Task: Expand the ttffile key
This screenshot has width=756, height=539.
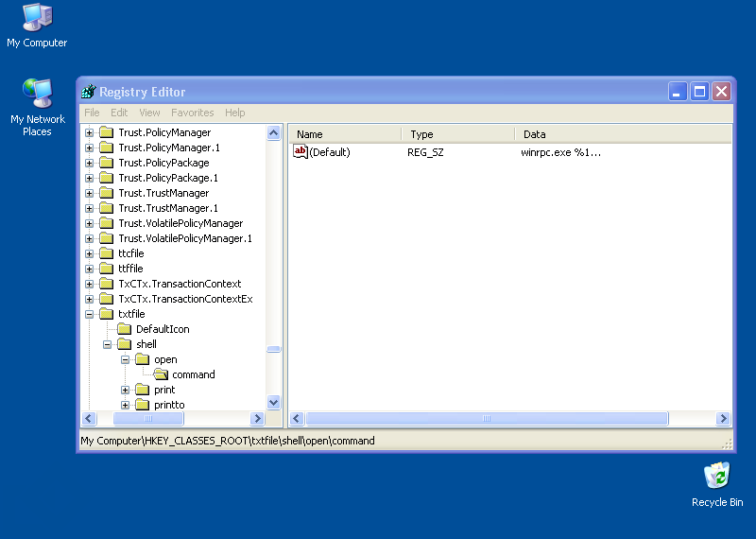Action: click(89, 269)
